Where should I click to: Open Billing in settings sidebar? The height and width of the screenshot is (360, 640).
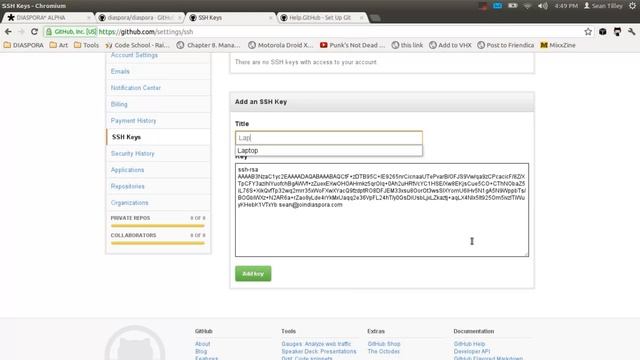tap(119, 104)
